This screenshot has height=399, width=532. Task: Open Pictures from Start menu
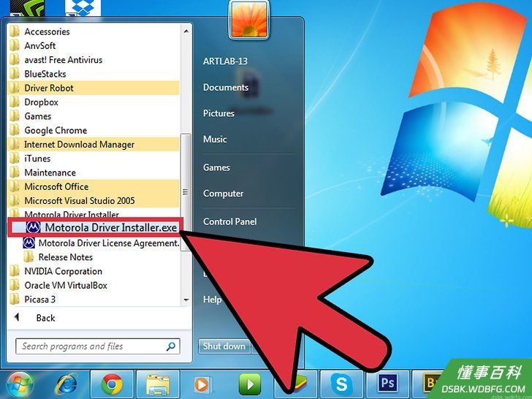218,113
